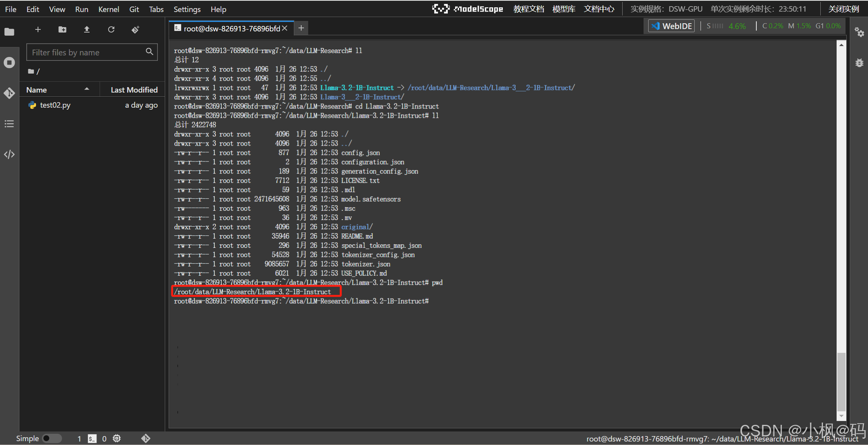Open the file browser sidebar icon

[x=9, y=32]
